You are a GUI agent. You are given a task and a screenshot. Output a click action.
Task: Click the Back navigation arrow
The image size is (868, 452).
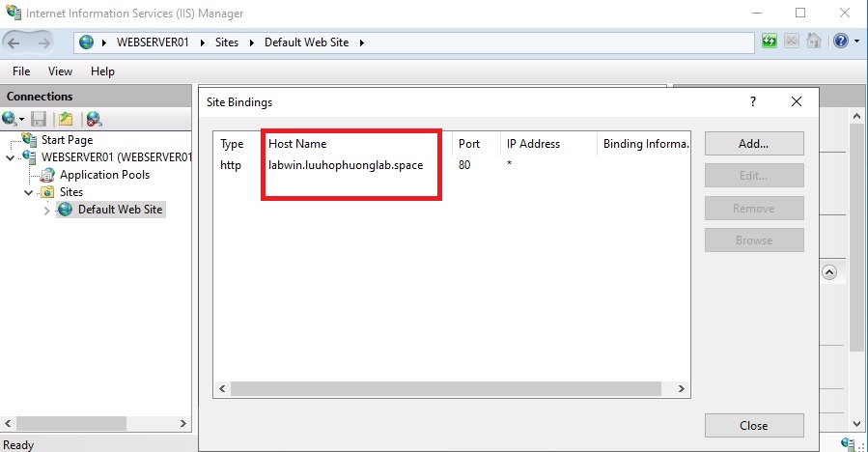17,42
